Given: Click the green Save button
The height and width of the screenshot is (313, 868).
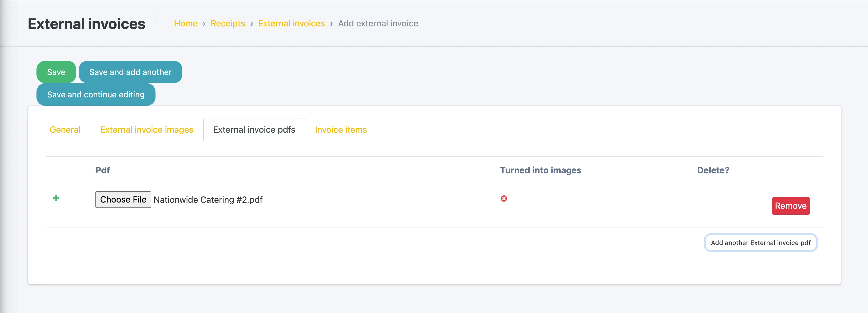Looking at the screenshot, I should 56,72.
